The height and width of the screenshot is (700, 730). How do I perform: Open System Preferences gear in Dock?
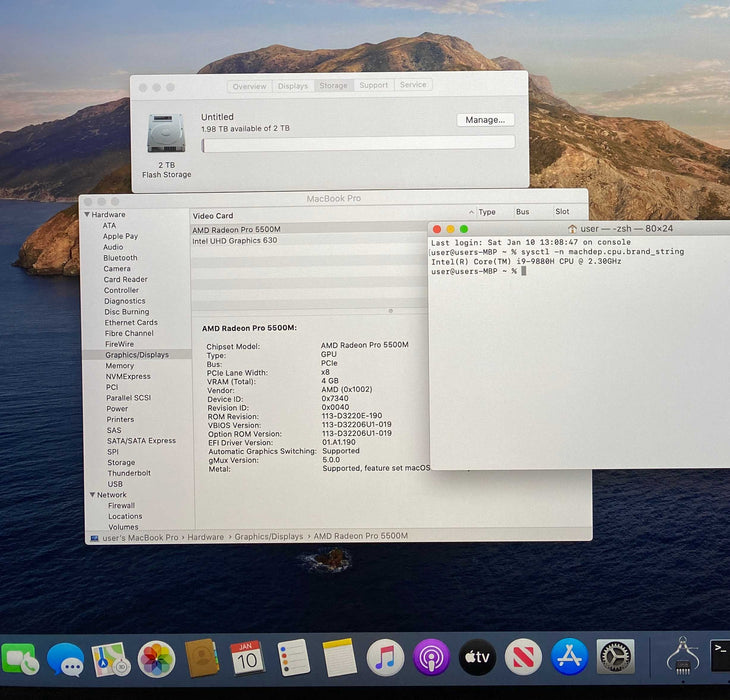pyautogui.click(x=615, y=656)
